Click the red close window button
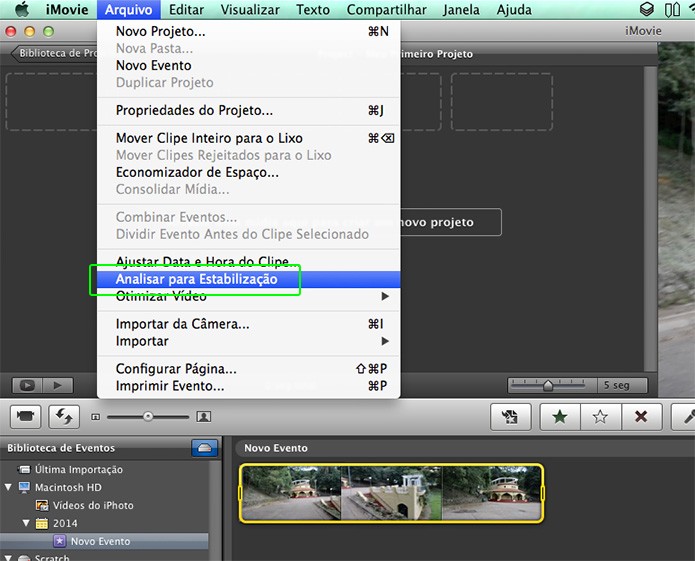 point(11,31)
